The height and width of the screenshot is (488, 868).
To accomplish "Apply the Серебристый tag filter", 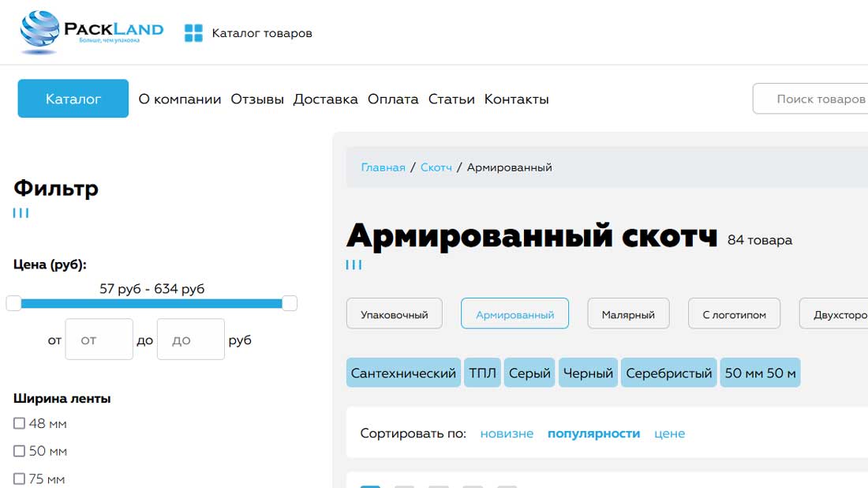I will [668, 372].
